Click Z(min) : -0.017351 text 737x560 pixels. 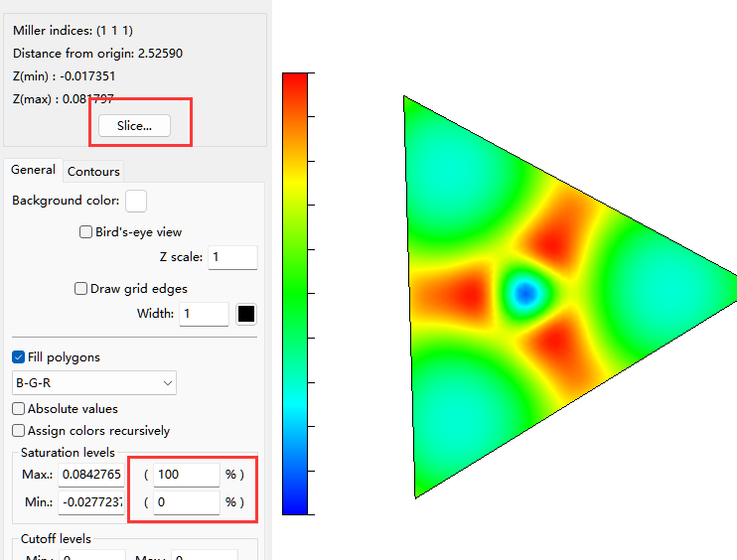click(x=64, y=76)
